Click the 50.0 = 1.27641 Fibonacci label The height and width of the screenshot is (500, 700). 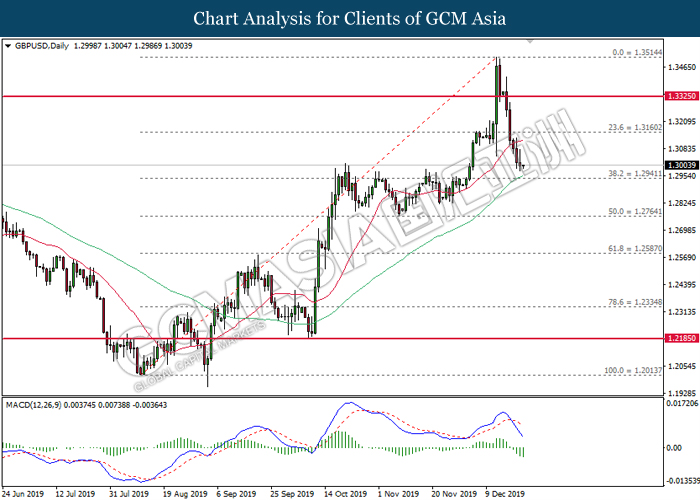coord(635,212)
